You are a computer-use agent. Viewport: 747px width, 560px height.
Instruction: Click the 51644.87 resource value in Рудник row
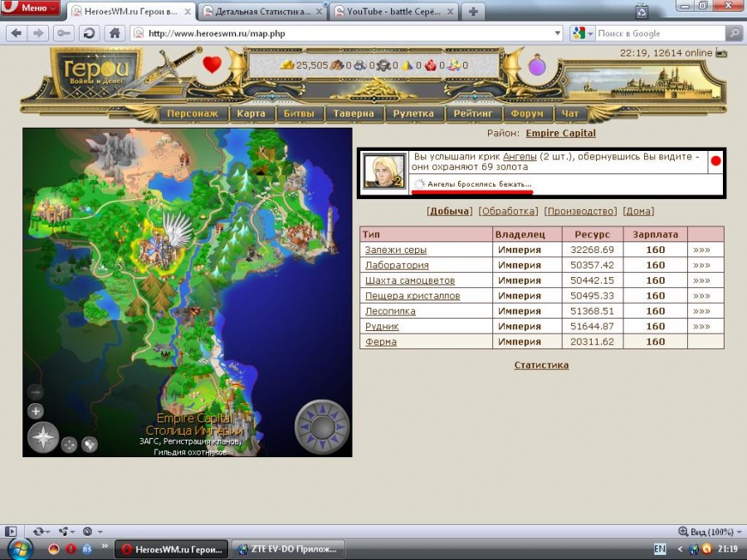(x=592, y=326)
